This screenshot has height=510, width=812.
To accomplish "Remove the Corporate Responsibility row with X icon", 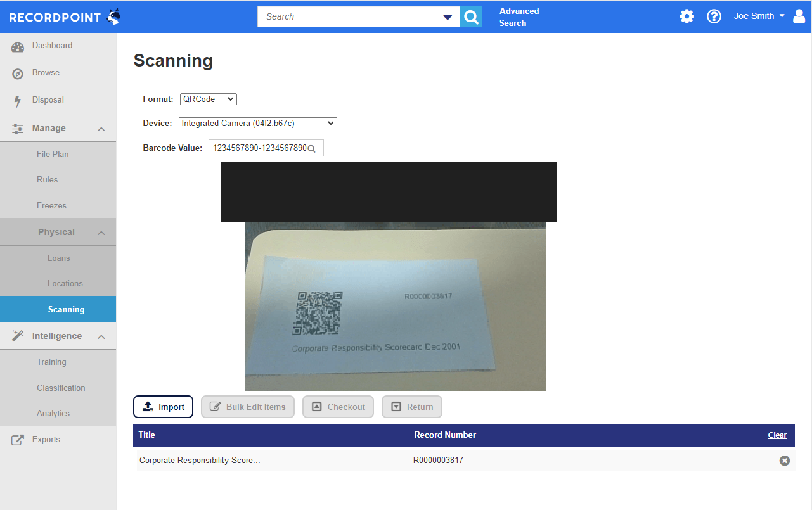I will [785, 461].
